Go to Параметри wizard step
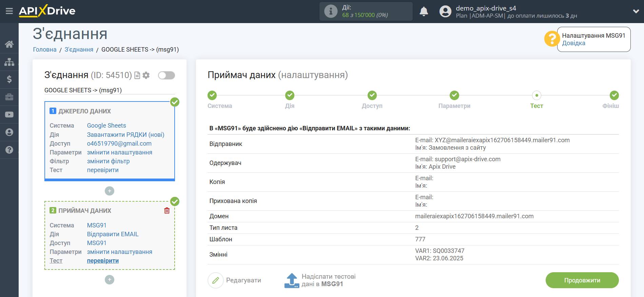Image resolution: width=644 pixels, height=297 pixels. click(454, 95)
